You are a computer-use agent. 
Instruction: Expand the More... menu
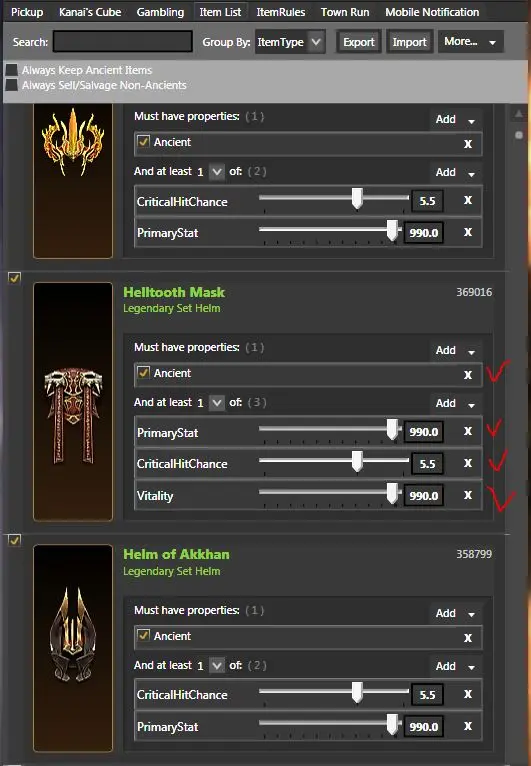point(470,42)
